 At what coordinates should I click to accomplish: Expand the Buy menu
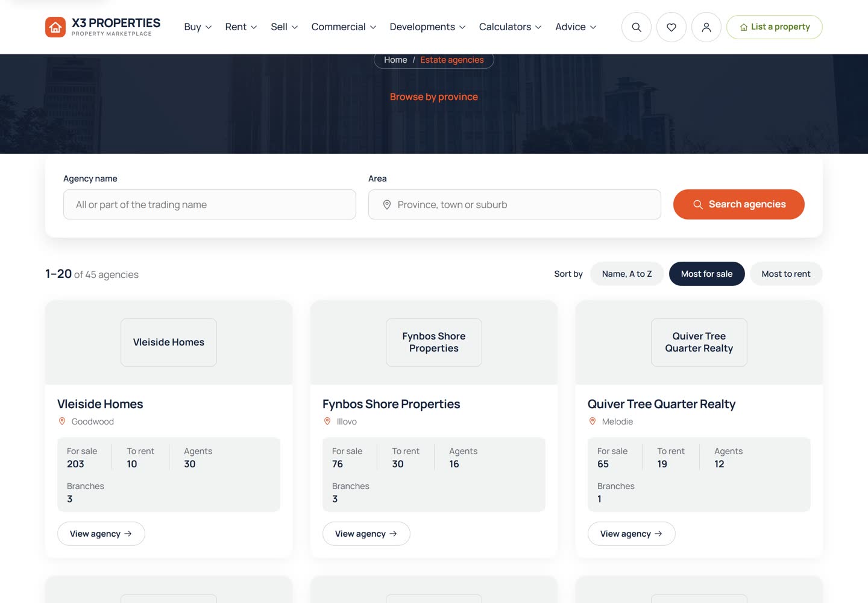[x=198, y=27]
